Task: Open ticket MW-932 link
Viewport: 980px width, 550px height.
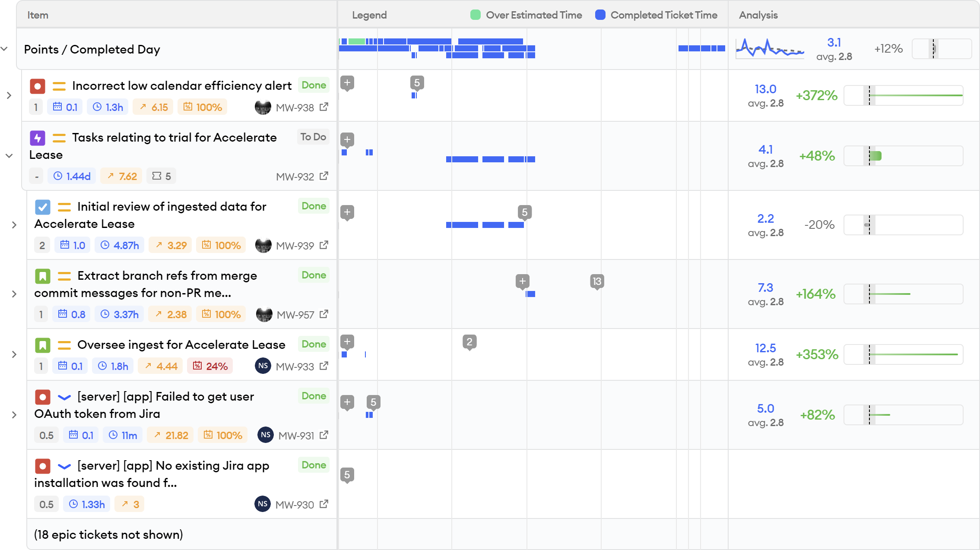Action: click(295, 177)
